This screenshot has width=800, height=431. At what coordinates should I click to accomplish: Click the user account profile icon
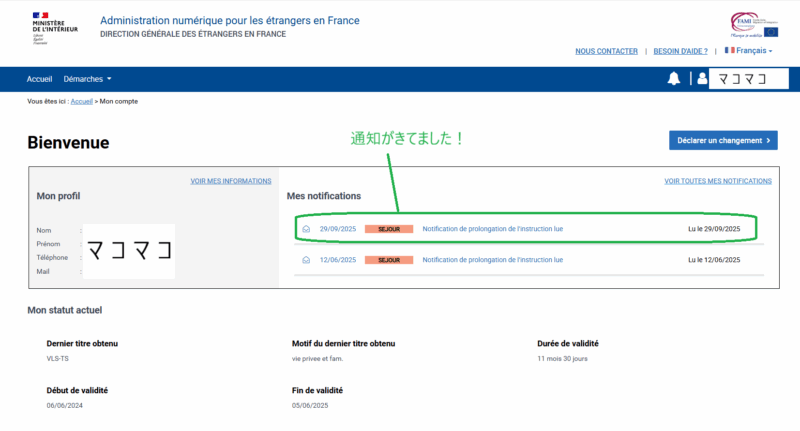(x=702, y=79)
